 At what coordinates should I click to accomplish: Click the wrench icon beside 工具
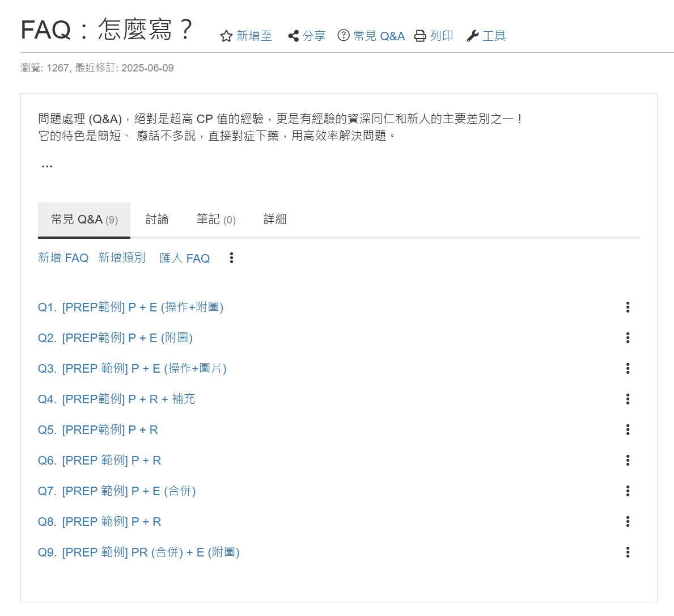(x=472, y=36)
